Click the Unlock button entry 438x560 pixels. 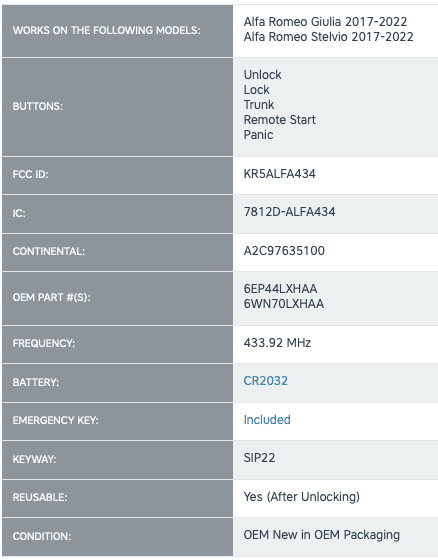click(x=262, y=75)
